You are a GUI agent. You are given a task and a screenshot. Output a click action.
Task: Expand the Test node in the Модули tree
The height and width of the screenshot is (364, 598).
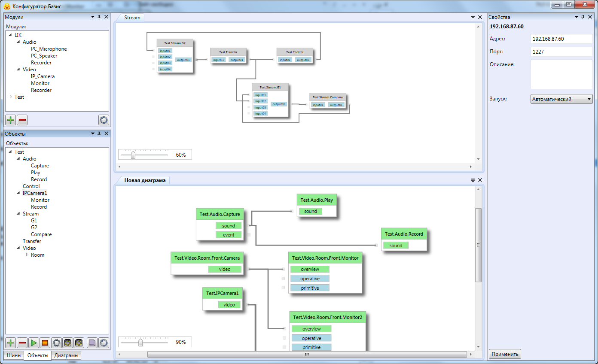coord(11,97)
